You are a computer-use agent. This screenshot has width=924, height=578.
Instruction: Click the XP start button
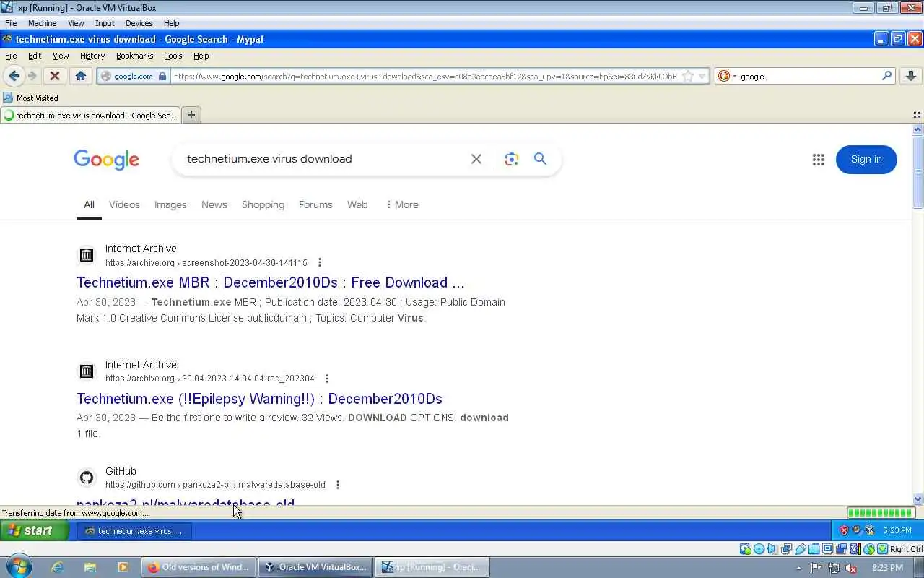33,530
